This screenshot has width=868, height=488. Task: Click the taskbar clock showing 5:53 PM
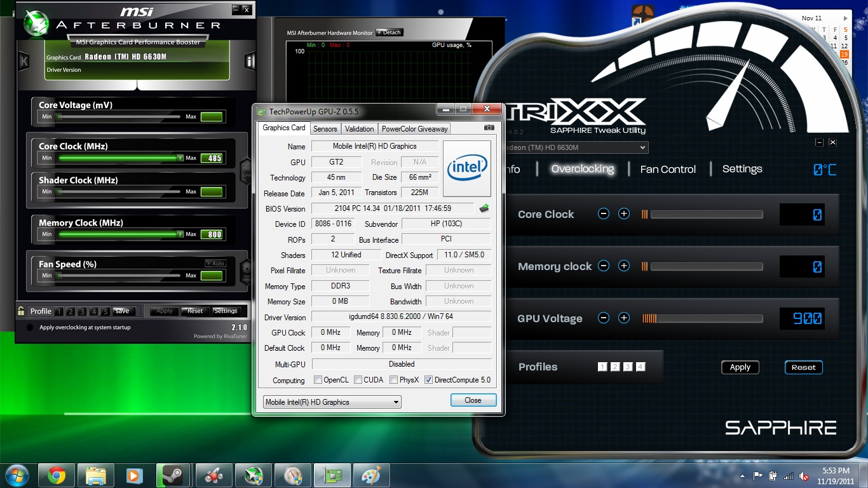[x=836, y=475]
